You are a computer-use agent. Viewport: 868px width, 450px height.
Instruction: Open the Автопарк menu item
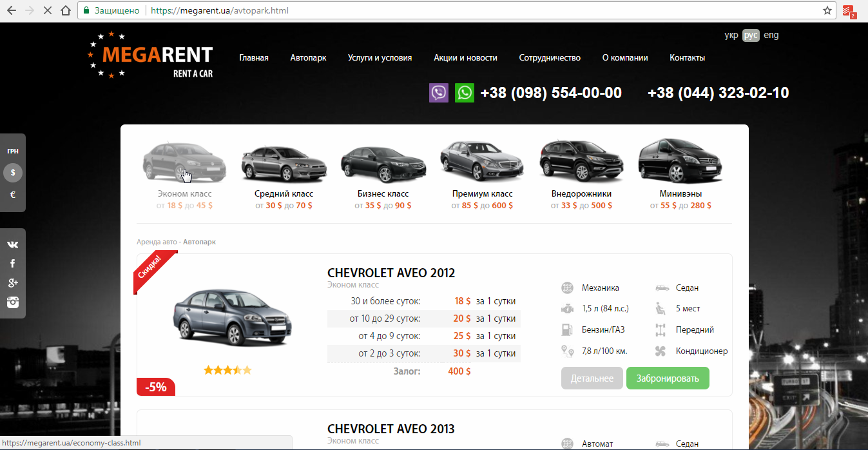tap(308, 57)
